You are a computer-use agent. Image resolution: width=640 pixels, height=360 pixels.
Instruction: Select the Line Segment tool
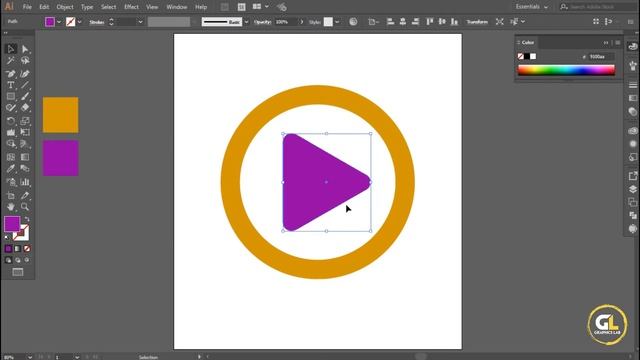pos(25,85)
